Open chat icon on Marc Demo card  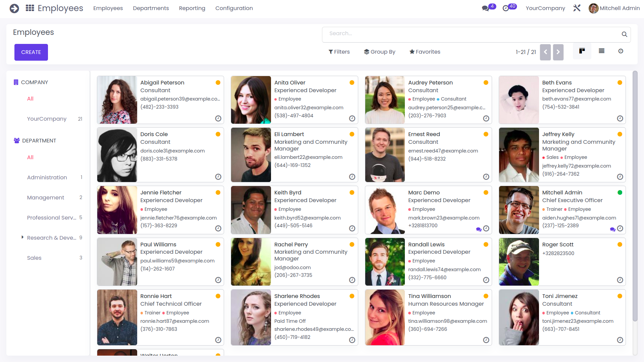pyautogui.click(x=479, y=229)
